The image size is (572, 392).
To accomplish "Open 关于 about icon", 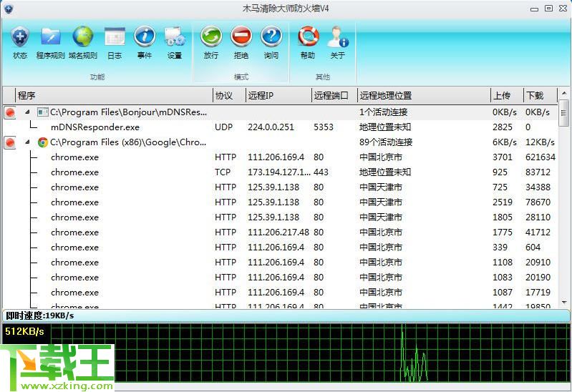I will click(338, 43).
